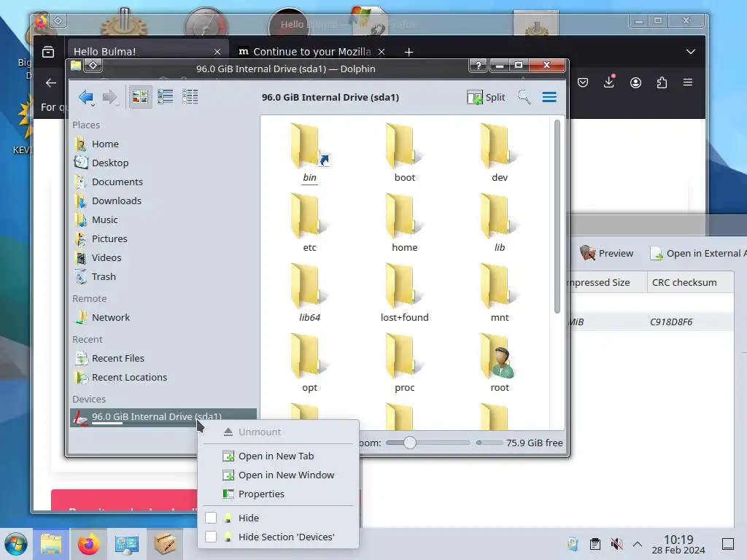This screenshot has height=560, width=747.
Task: Click Preview button in archive window
Action: point(607,253)
